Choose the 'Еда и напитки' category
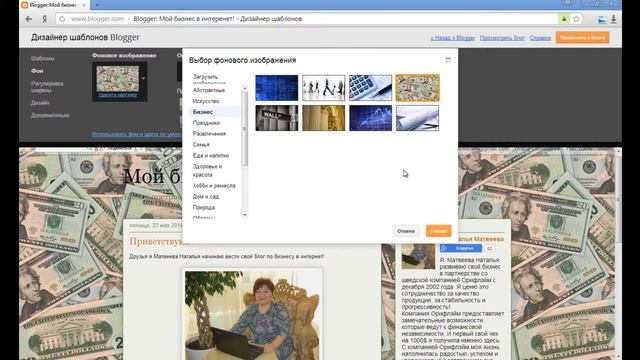 pos(211,156)
